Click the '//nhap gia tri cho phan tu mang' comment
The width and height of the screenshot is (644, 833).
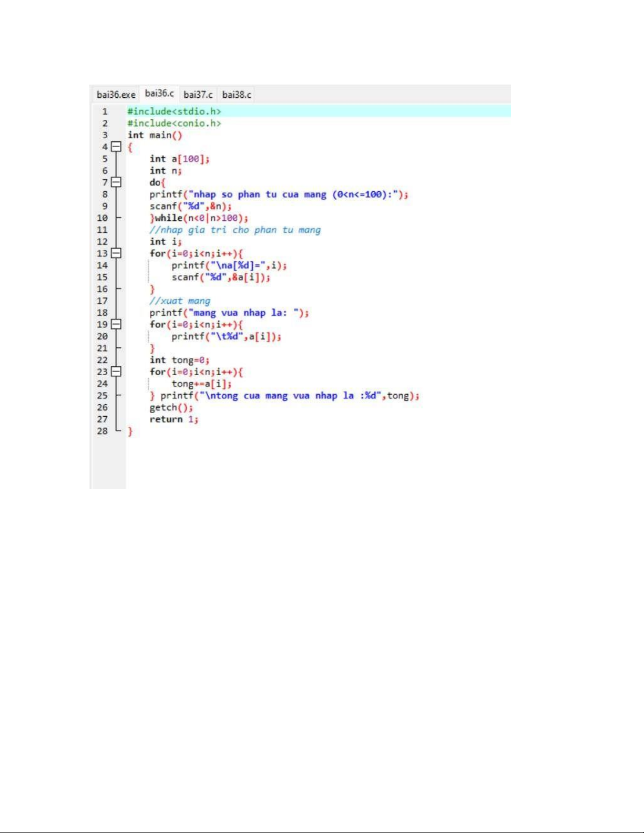pos(235,230)
